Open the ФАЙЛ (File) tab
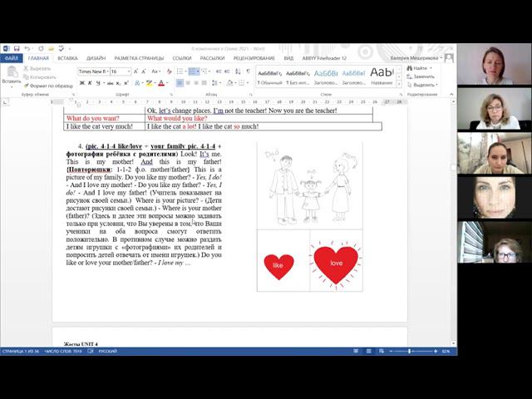Image resolution: width=532 pixels, height=399 pixels. pos(11,58)
